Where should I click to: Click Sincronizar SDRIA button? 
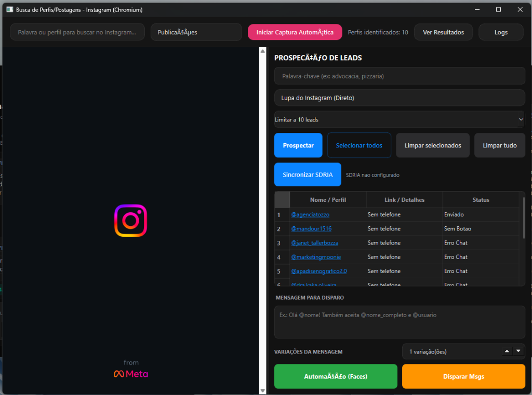pyautogui.click(x=308, y=174)
